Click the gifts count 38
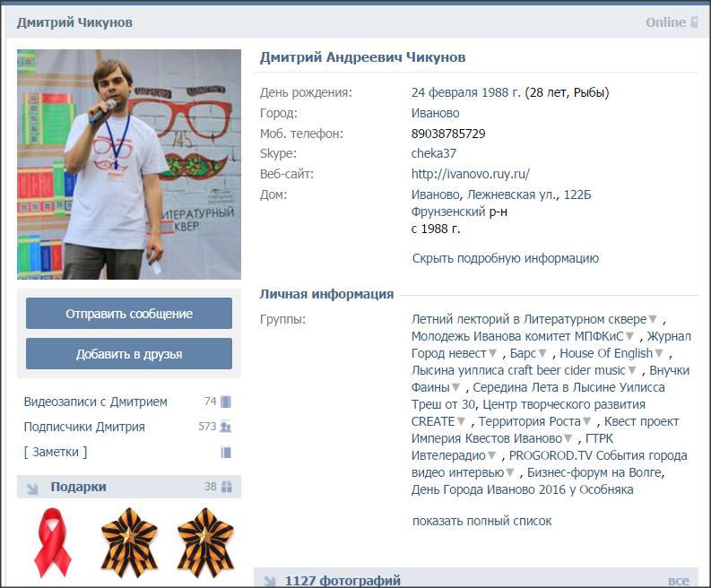Image resolution: width=711 pixels, height=588 pixels. 211,487
